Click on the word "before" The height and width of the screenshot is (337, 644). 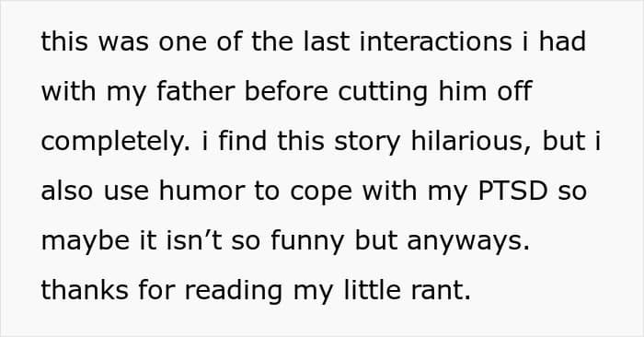pos(286,91)
